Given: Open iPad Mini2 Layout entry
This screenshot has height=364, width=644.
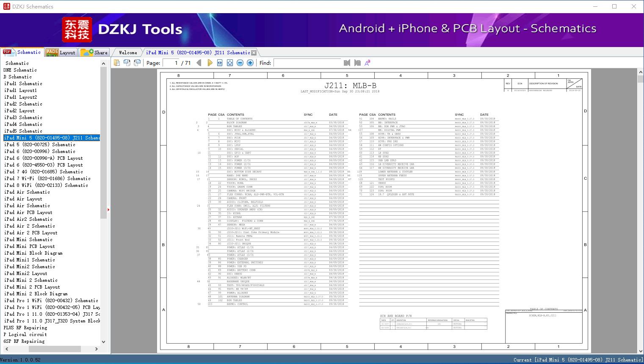Looking at the screenshot, I should pos(26,273).
